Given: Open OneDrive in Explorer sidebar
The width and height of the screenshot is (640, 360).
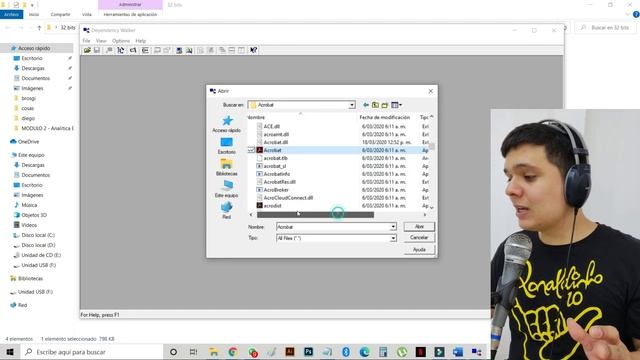Looking at the screenshot, I should click(28, 142).
